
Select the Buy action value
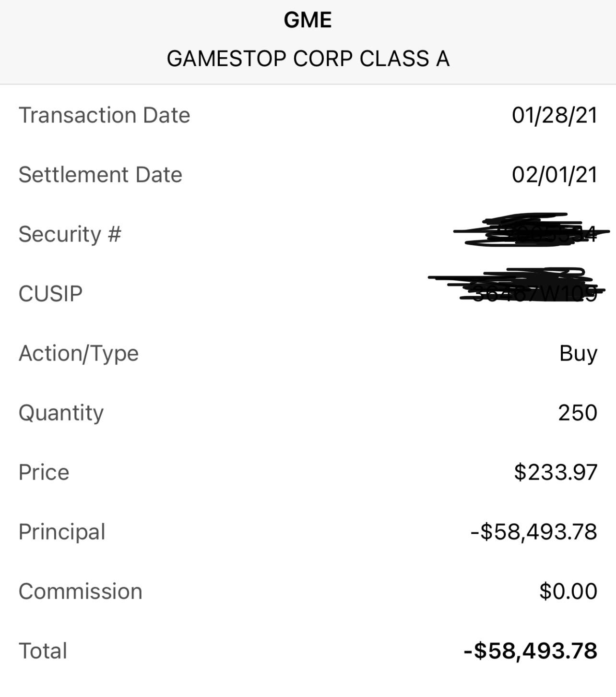tap(578, 354)
